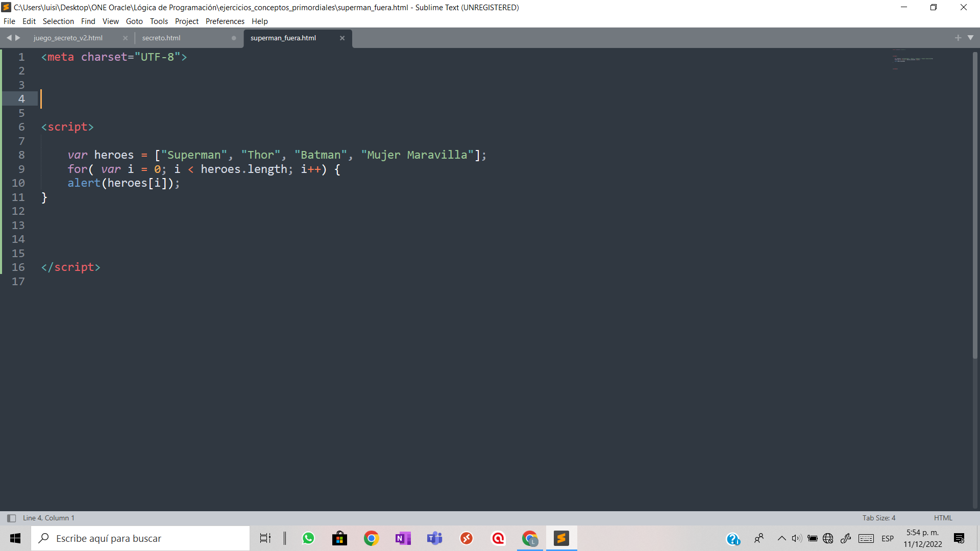980x551 pixels.
Task: Select the superman_fuera.html tab
Action: (283, 38)
